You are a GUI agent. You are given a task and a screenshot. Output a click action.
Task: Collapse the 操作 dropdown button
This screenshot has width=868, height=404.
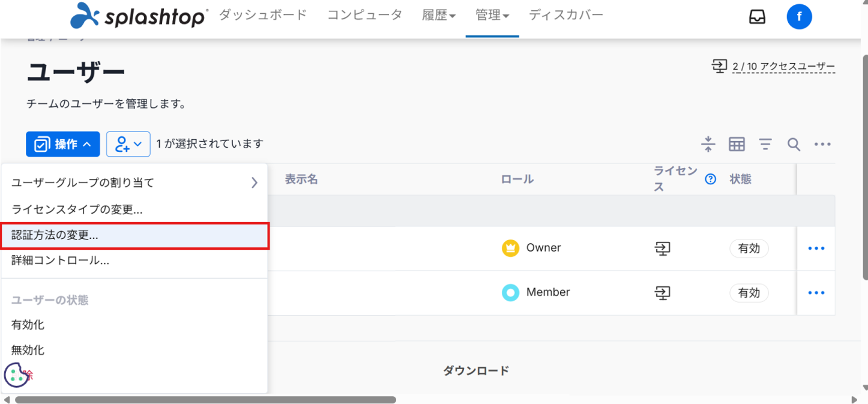[63, 144]
